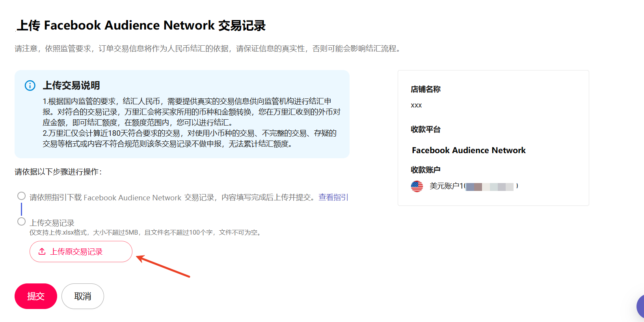The height and width of the screenshot is (322, 644).
Task: Click the Facebook Audience Network platform name
Action: pyautogui.click(x=469, y=150)
